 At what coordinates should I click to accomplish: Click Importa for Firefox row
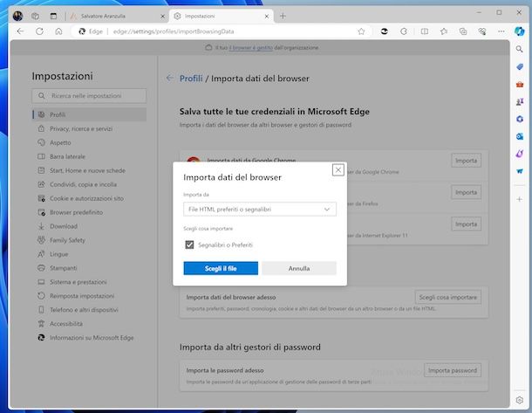click(467, 192)
